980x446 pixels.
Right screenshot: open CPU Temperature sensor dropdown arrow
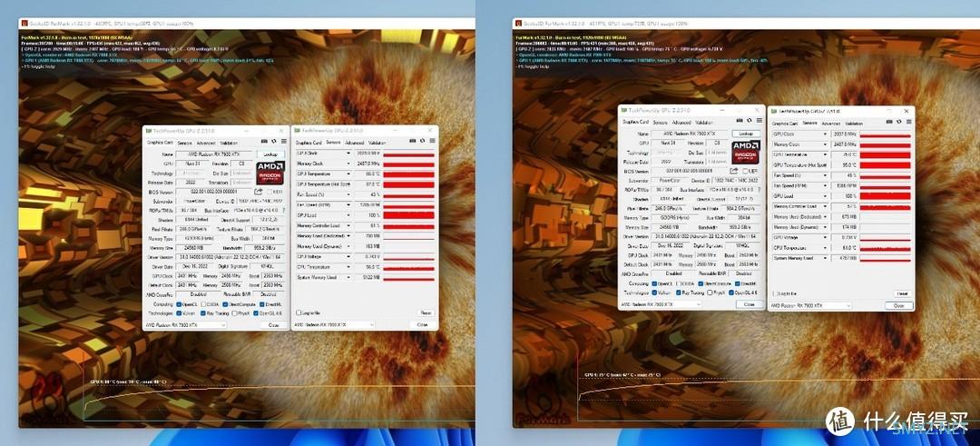pyautogui.click(x=825, y=248)
